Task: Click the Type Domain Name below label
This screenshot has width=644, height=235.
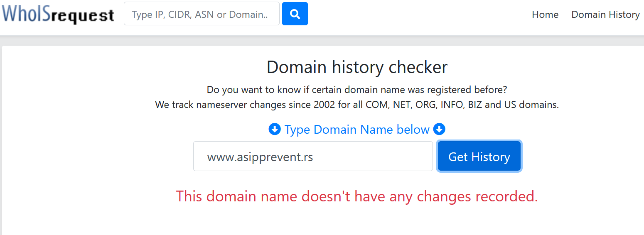Action: pyautogui.click(x=357, y=130)
